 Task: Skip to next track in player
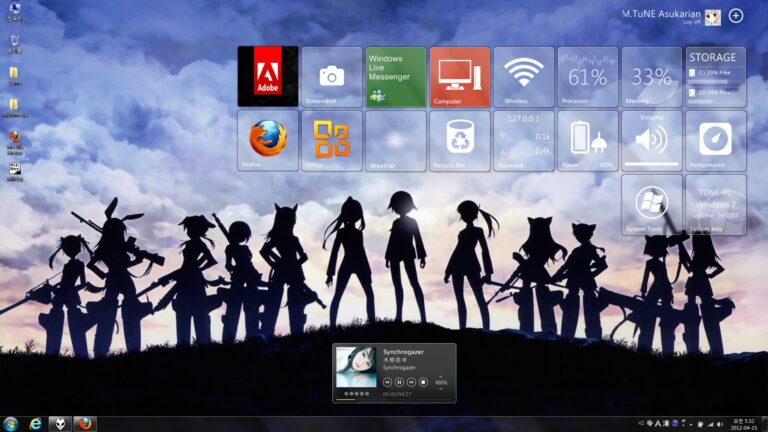pos(411,382)
